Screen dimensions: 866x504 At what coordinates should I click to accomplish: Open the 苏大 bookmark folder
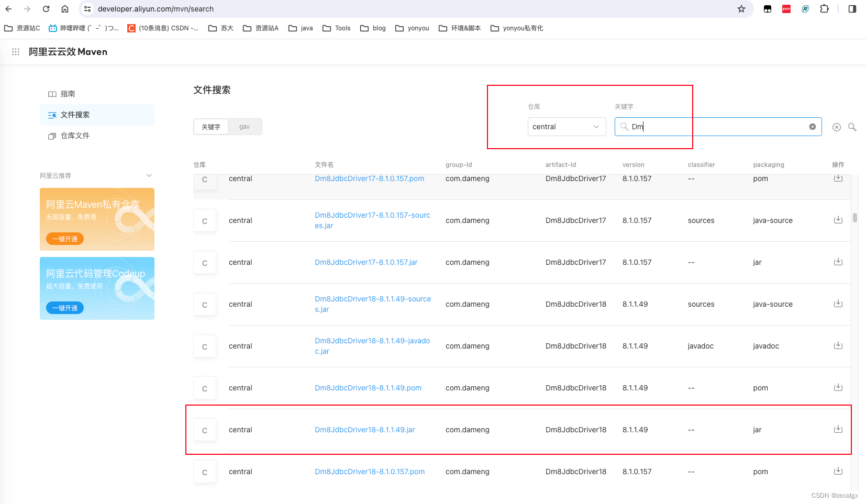pyautogui.click(x=220, y=28)
